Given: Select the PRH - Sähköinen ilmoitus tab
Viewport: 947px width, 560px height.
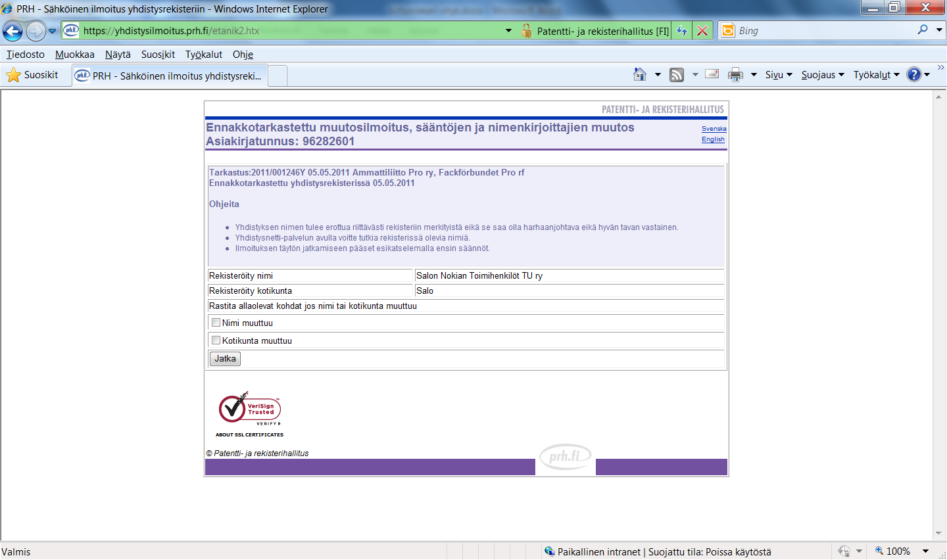Looking at the screenshot, I should click(x=170, y=76).
